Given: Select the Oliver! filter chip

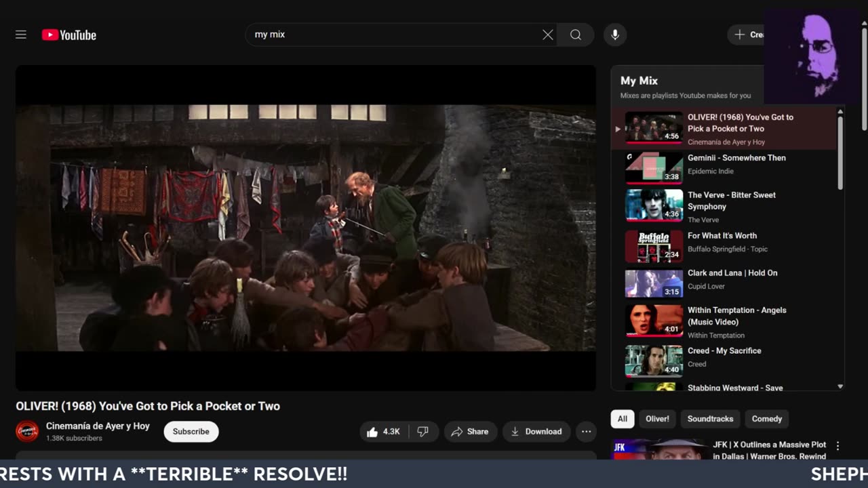Looking at the screenshot, I should (657, 419).
